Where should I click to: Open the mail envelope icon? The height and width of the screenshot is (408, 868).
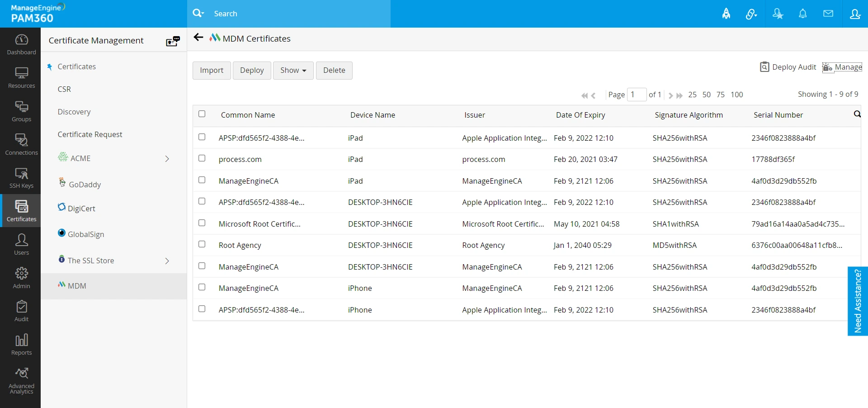[x=828, y=14]
